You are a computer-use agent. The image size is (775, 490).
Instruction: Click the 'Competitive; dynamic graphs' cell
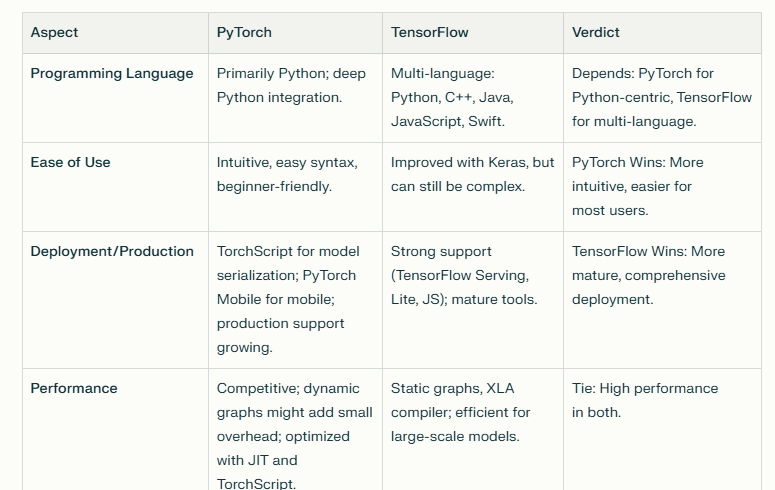tap(294, 436)
